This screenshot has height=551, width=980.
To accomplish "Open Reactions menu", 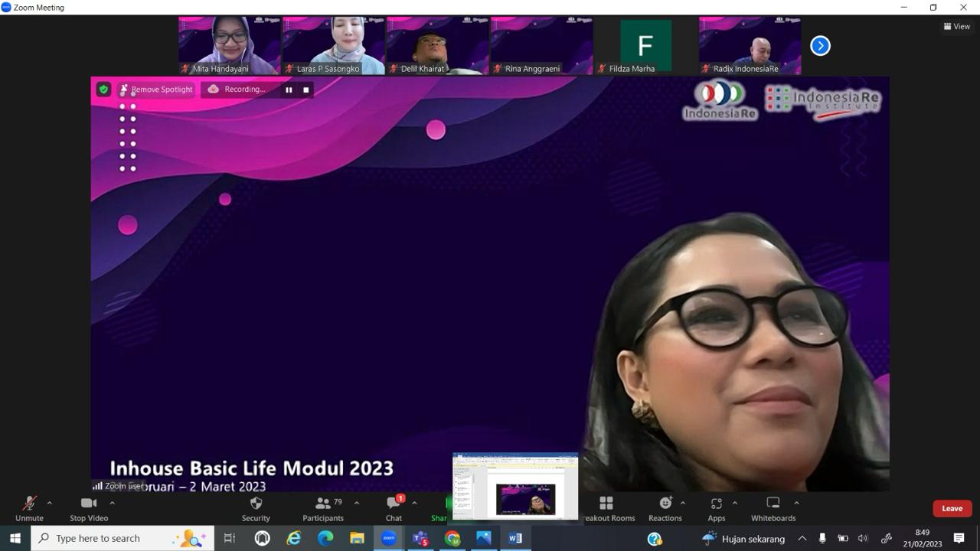I will 665,509.
